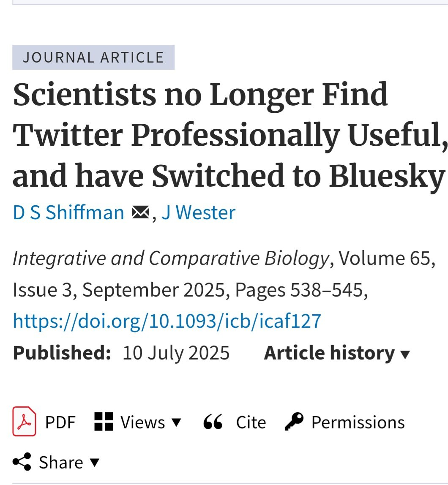Expand the Share dropdown arrow
Viewport: 448px width, 485px height.
(95, 462)
